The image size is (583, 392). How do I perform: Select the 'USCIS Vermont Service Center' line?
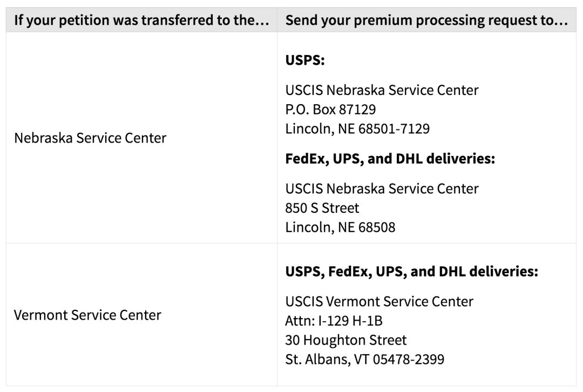click(x=379, y=301)
